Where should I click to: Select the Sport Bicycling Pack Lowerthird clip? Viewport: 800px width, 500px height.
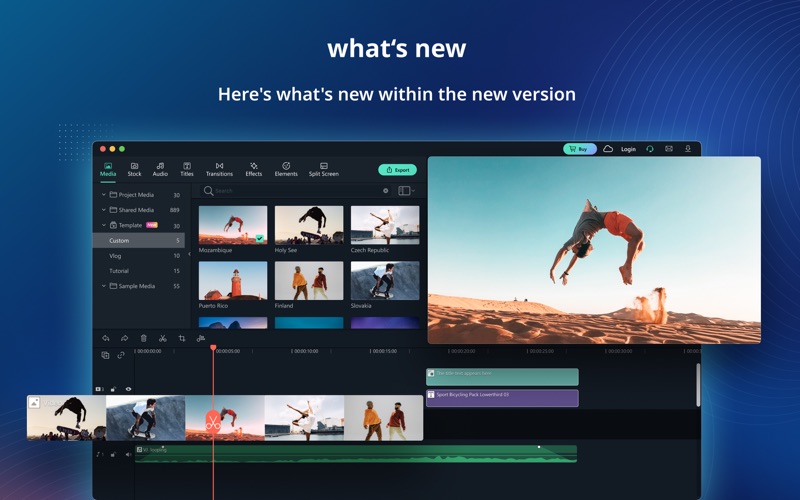point(503,398)
